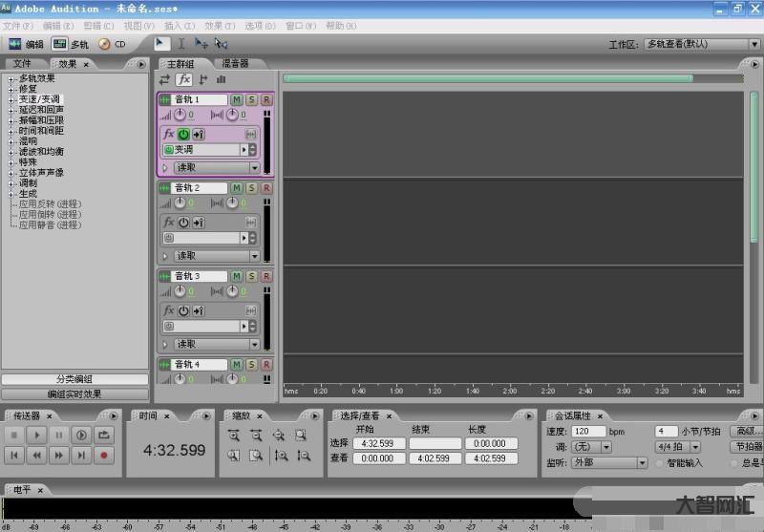Toggle the fx power button on 音轨 1
The width and height of the screenshot is (764, 532).
(x=183, y=135)
